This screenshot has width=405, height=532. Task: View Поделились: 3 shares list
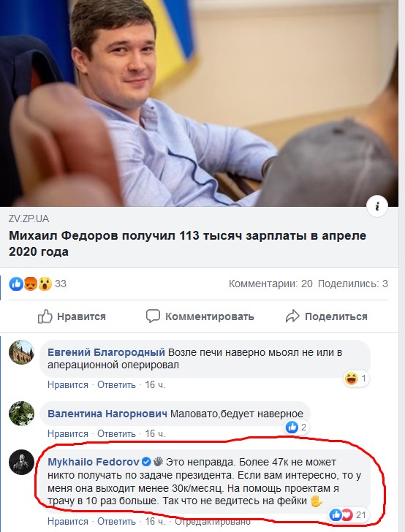(x=353, y=284)
